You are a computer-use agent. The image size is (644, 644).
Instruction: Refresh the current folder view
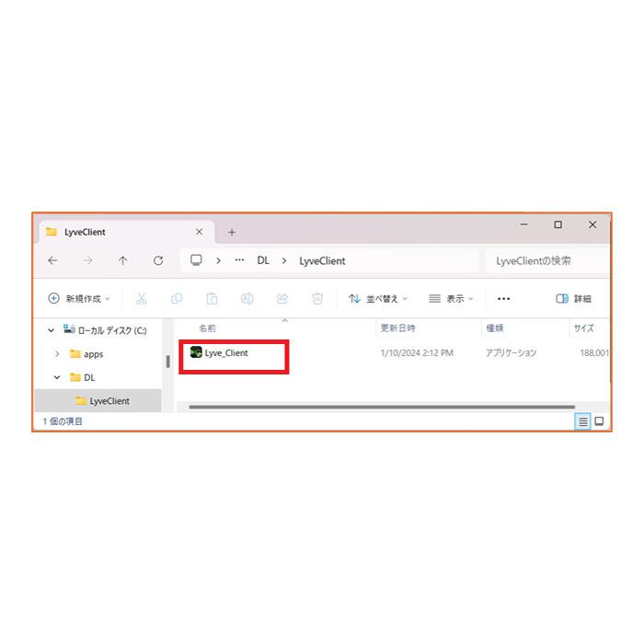158,260
